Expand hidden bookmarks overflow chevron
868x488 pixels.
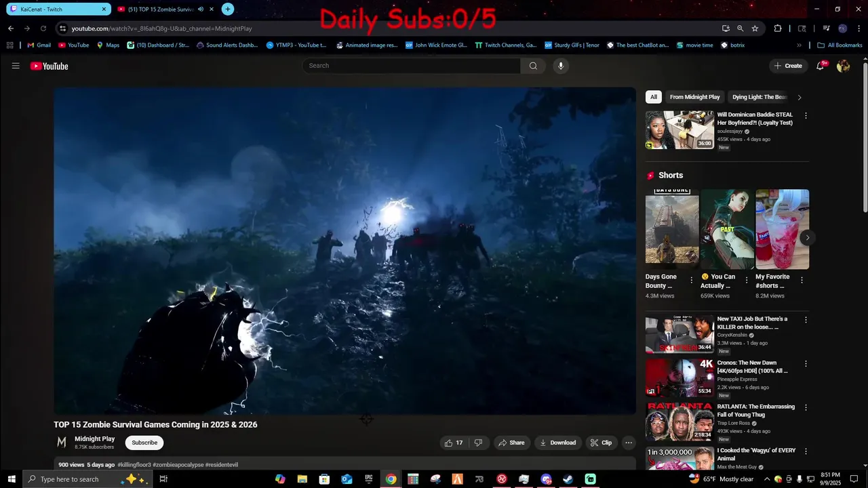point(799,45)
